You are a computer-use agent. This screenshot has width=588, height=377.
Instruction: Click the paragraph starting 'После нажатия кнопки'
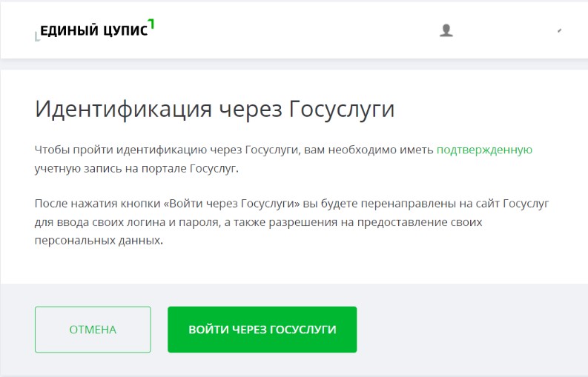(291, 222)
